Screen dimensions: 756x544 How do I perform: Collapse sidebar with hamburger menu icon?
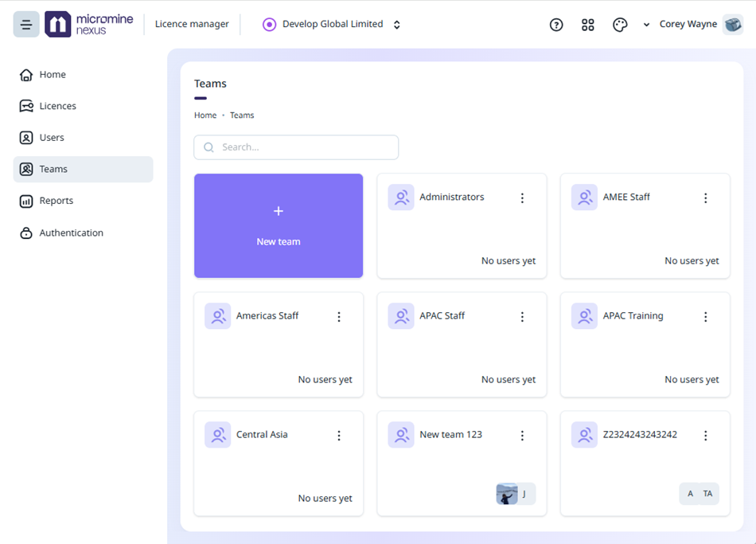26,24
